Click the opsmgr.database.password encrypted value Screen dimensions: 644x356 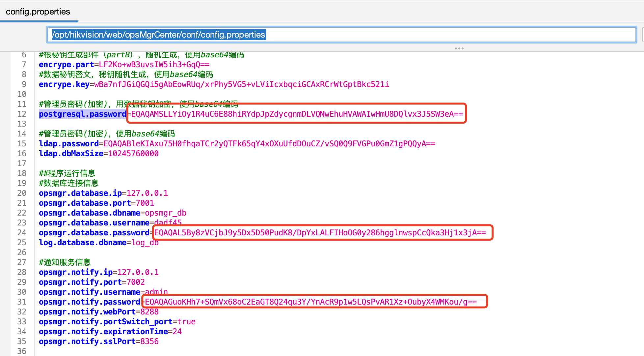(320, 233)
